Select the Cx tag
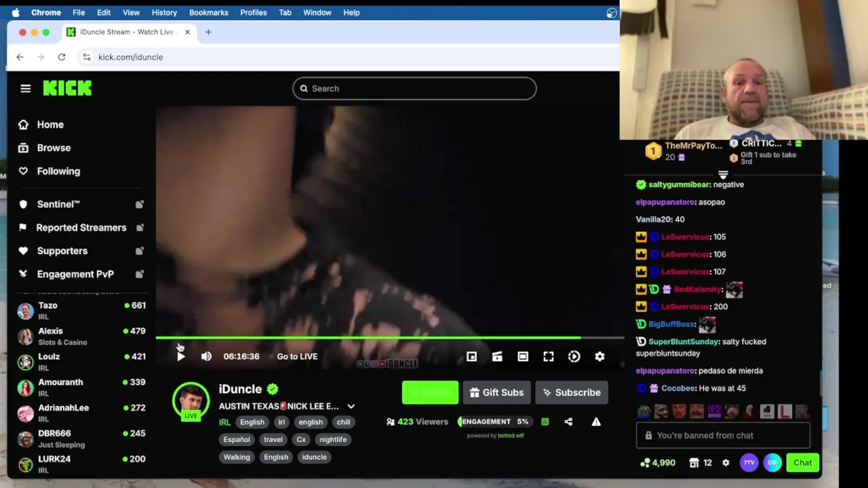 pyautogui.click(x=301, y=440)
